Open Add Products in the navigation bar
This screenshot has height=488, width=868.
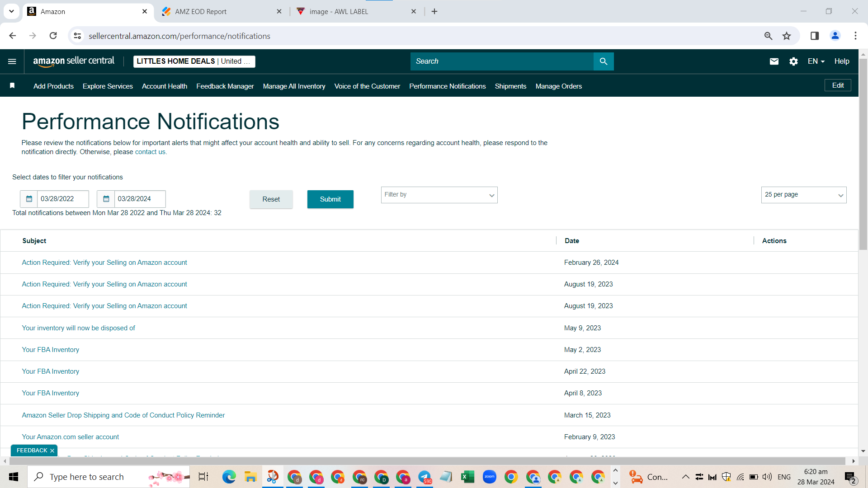[53, 86]
